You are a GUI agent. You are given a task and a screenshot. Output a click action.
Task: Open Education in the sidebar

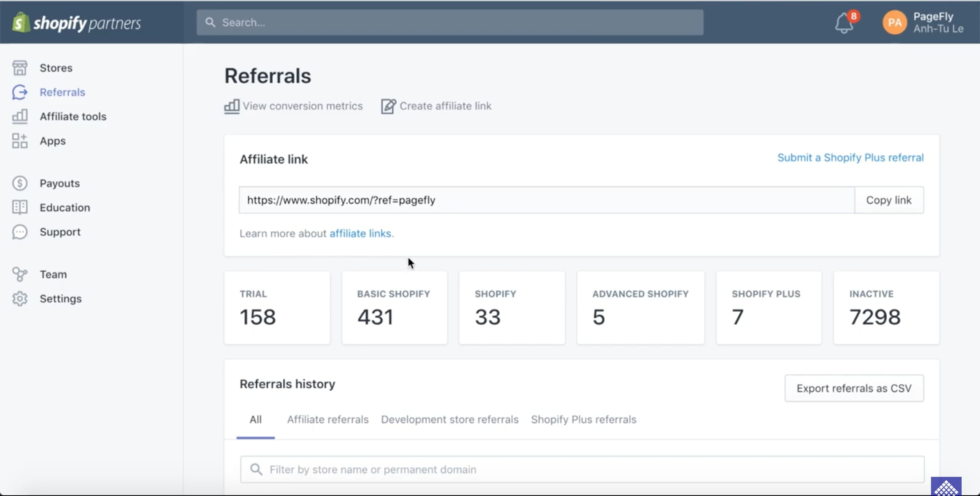(65, 207)
